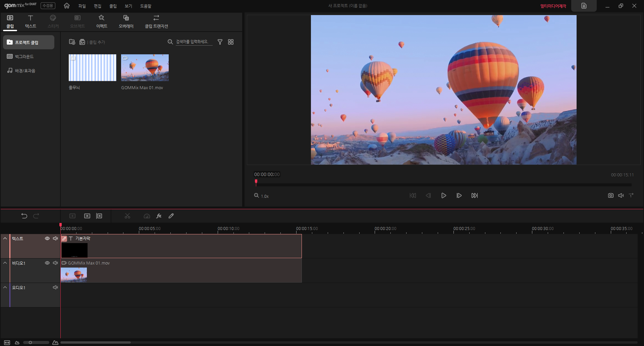Switch to the 오버레이 tab
Screen dimensions: 644x346
(126, 21)
